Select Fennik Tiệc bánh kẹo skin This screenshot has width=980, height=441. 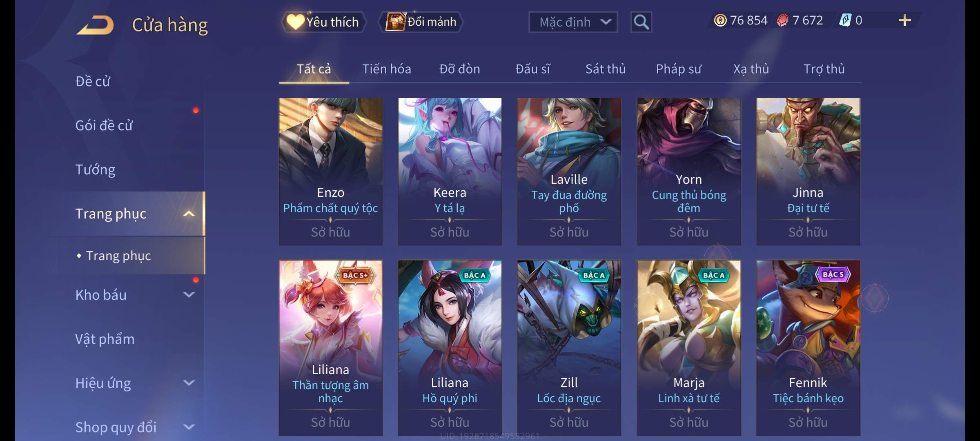click(808, 348)
